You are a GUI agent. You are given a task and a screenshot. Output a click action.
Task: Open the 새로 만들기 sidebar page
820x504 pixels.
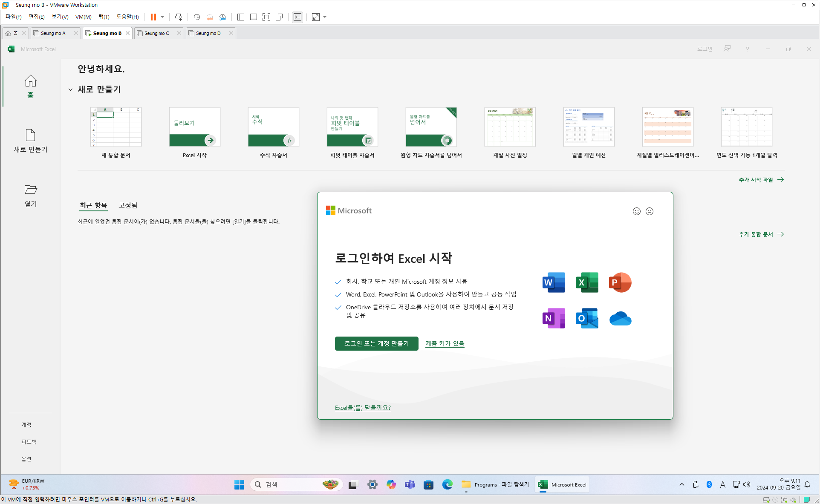coord(30,141)
